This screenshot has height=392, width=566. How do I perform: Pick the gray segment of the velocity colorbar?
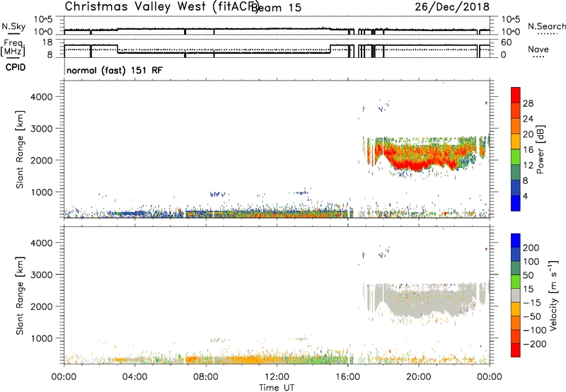[x=516, y=295]
